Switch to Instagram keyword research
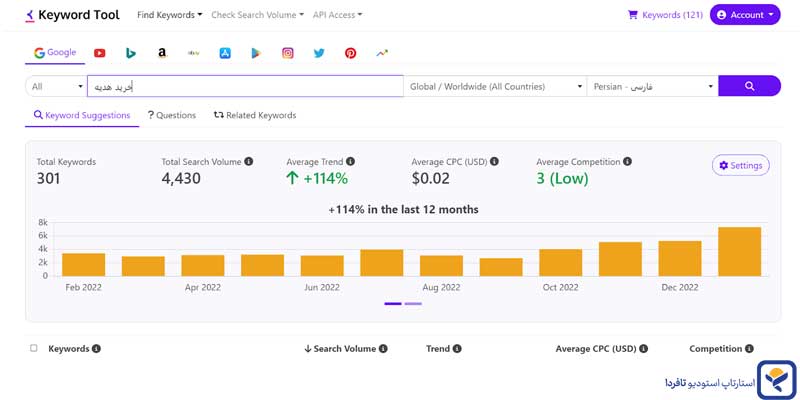The image size is (800, 400). point(288,53)
